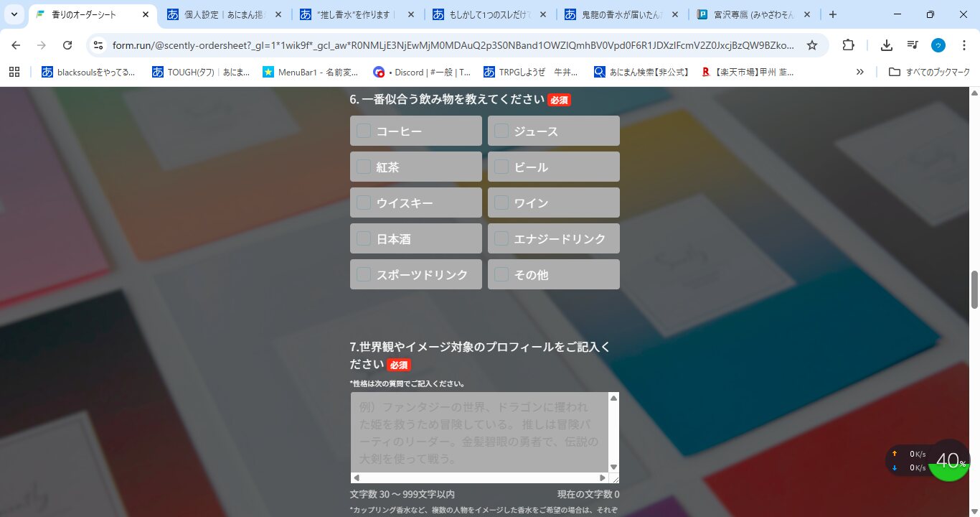Click the page scrollbar down arrow
Image resolution: width=980 pixels, height=517 pixels.
click(x=974, y=511)
